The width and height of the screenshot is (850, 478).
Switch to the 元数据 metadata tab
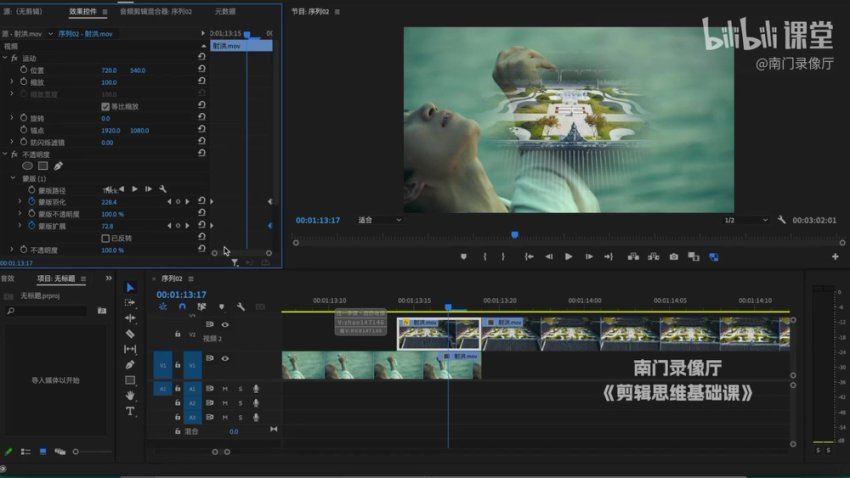pos(225,11)
